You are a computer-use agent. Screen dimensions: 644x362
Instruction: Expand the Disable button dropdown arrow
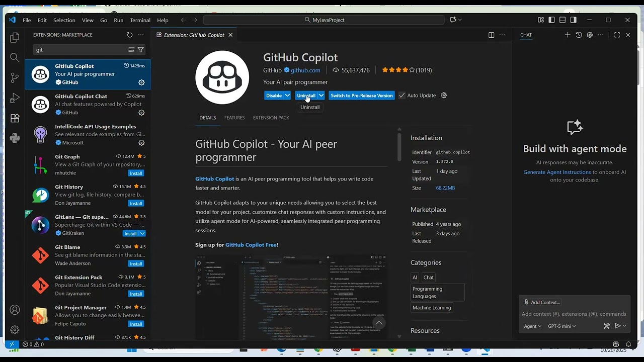287,96
